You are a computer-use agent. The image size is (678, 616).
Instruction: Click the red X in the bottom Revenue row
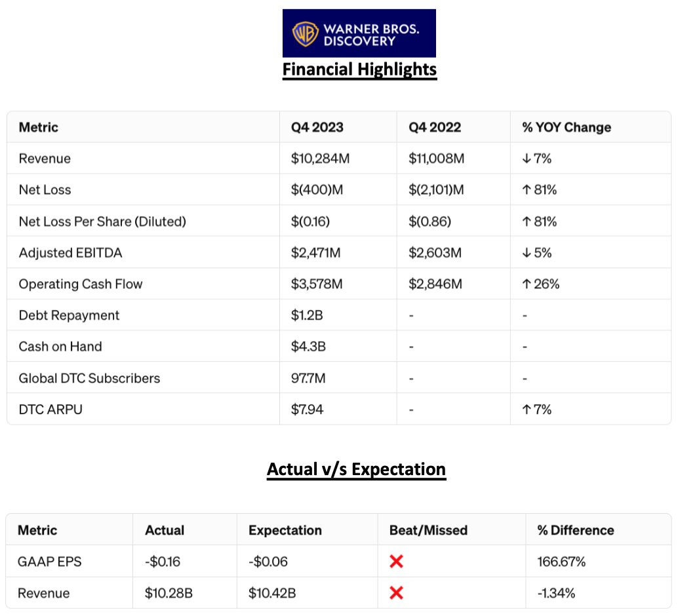point(396,593)
